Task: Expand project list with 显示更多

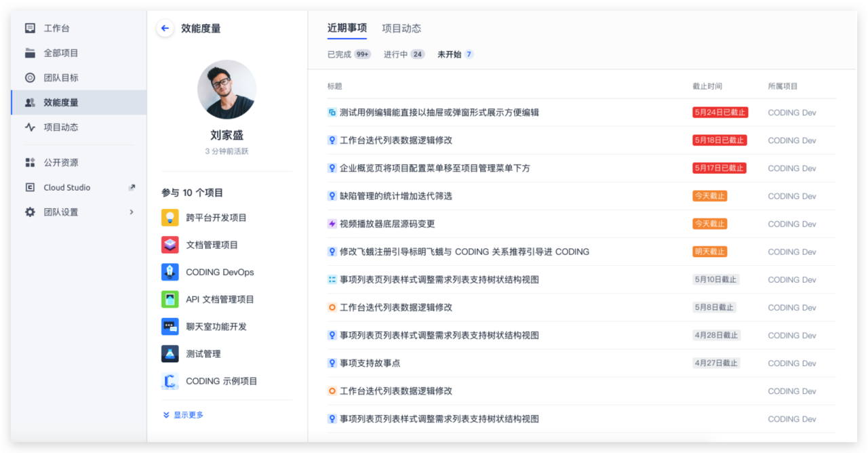Action: click(183, 415)
